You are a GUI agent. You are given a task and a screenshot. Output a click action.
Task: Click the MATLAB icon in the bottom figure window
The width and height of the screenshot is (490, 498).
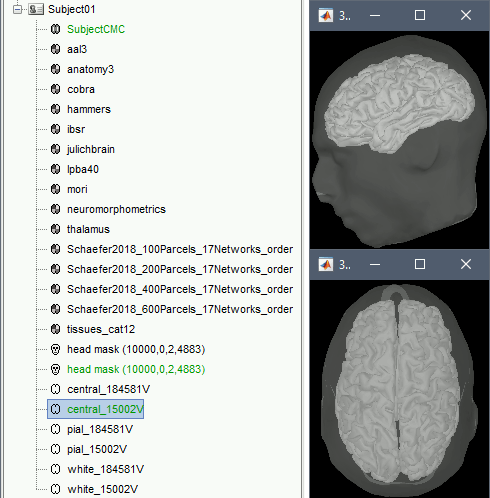coord(326,265)
